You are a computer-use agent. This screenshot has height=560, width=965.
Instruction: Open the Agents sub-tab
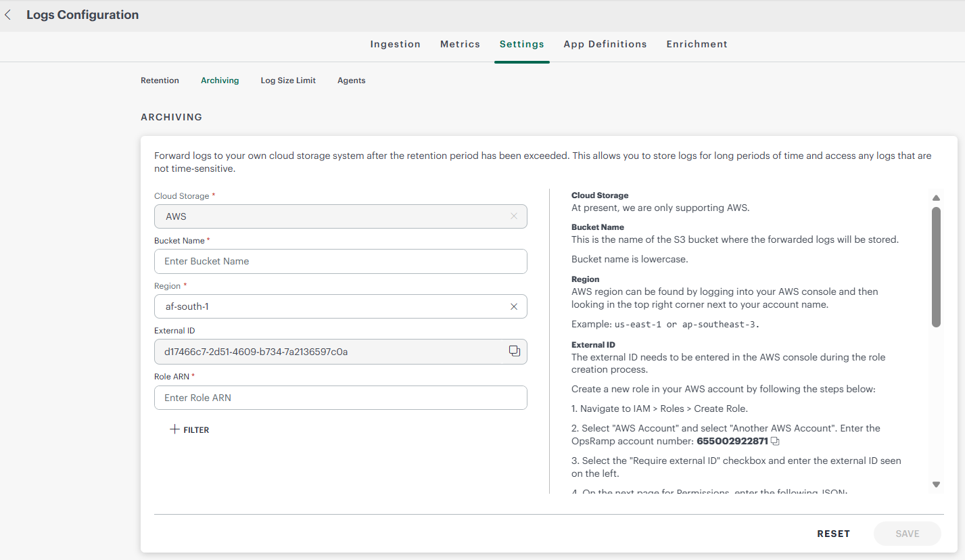point(351,80)
